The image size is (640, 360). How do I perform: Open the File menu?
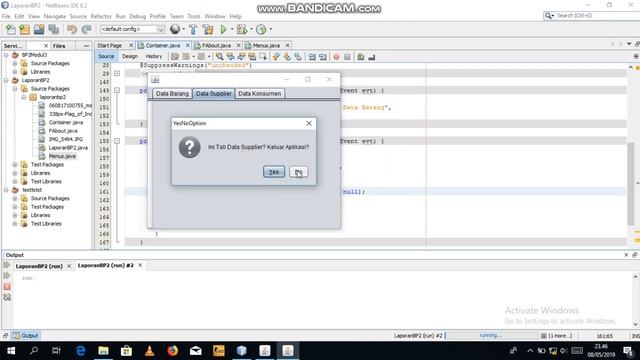click(x=6, y=16)
